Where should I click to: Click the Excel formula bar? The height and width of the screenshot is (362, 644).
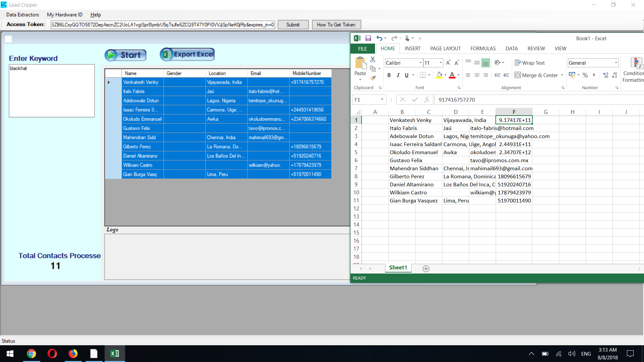coord(539,100)
